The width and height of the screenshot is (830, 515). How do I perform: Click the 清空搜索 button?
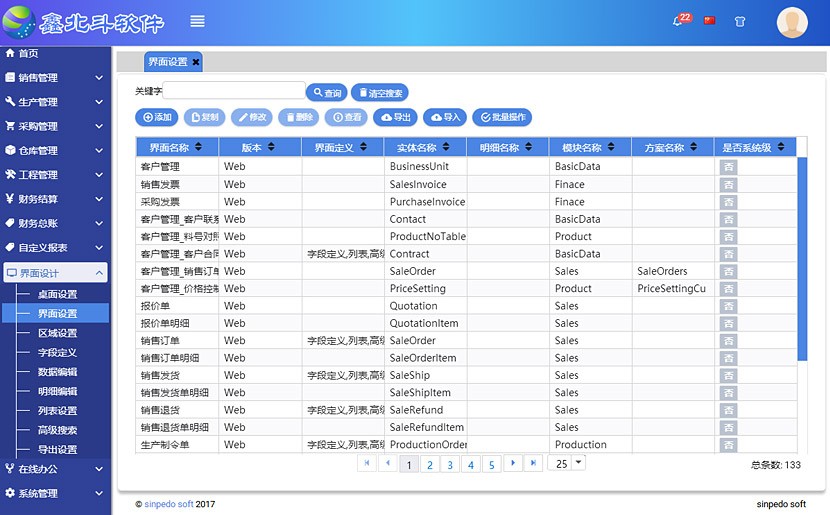[x=379, y=93]
